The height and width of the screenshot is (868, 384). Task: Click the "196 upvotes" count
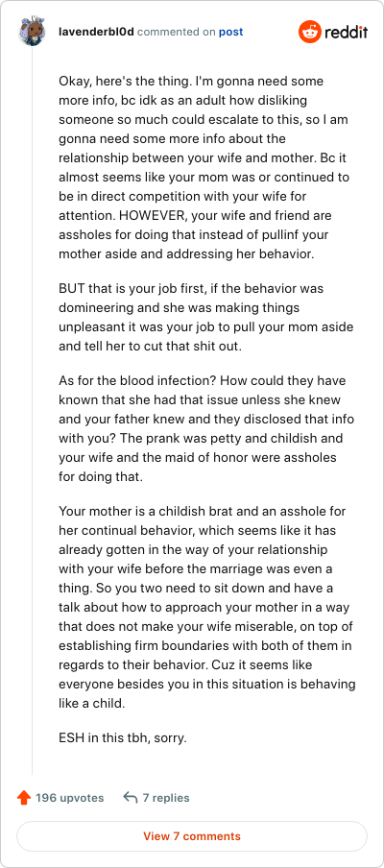[70, 798]
